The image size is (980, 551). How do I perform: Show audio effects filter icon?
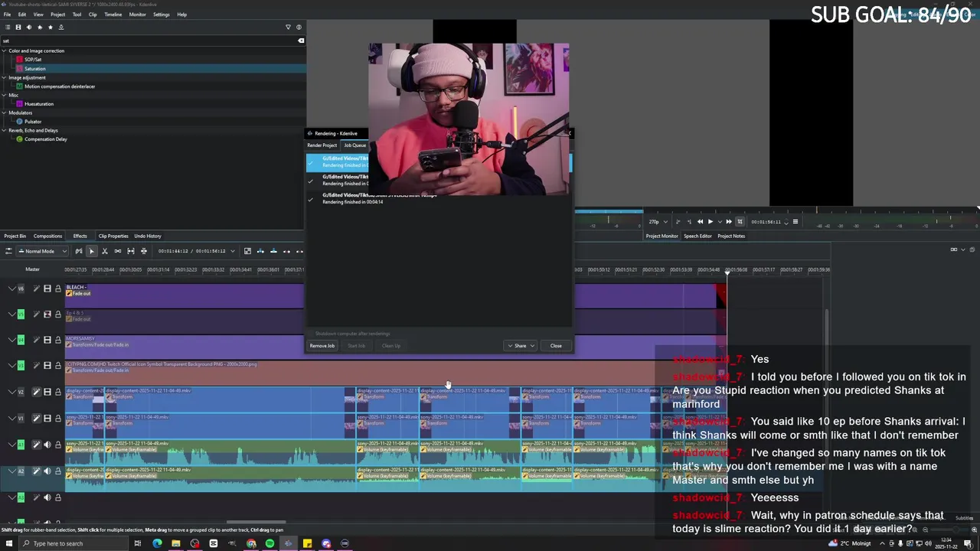[29, 27]
